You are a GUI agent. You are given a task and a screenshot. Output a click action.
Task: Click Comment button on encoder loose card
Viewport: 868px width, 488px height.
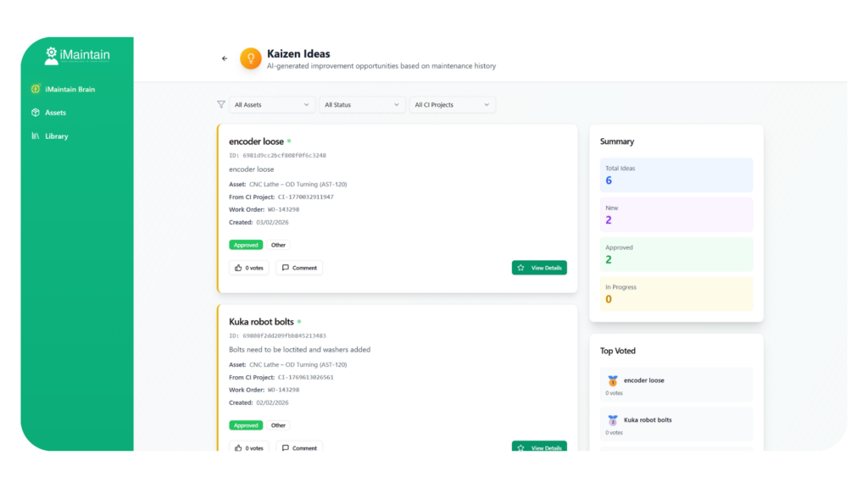click(x=299, y=268)
